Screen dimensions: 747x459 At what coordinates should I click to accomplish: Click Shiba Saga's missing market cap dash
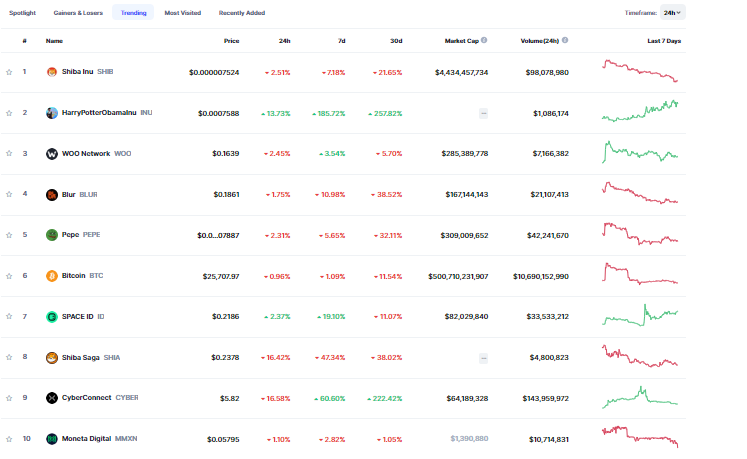pos(484,358)
